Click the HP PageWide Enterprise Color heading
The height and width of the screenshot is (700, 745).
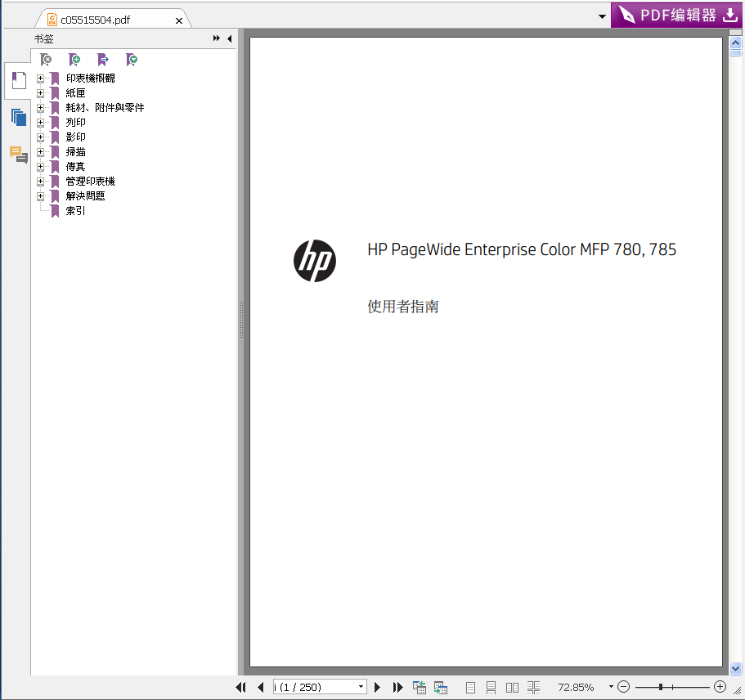522,249
